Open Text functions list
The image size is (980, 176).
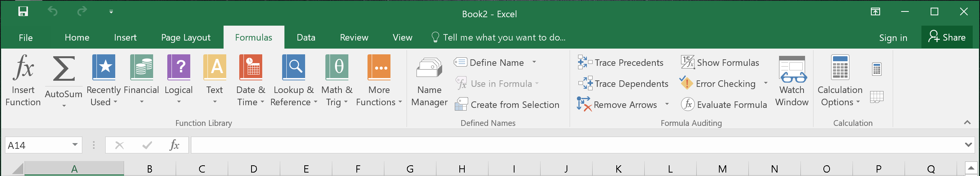click(214, 80)
